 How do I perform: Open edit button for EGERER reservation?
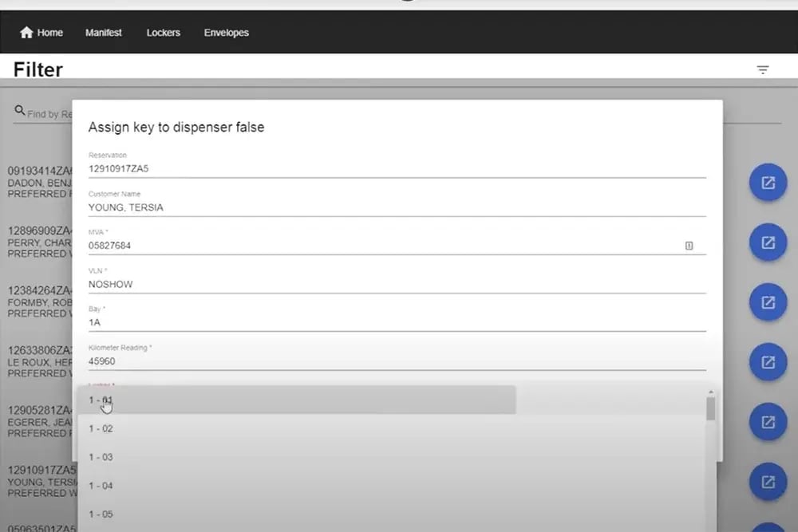(x=768, y=422)
